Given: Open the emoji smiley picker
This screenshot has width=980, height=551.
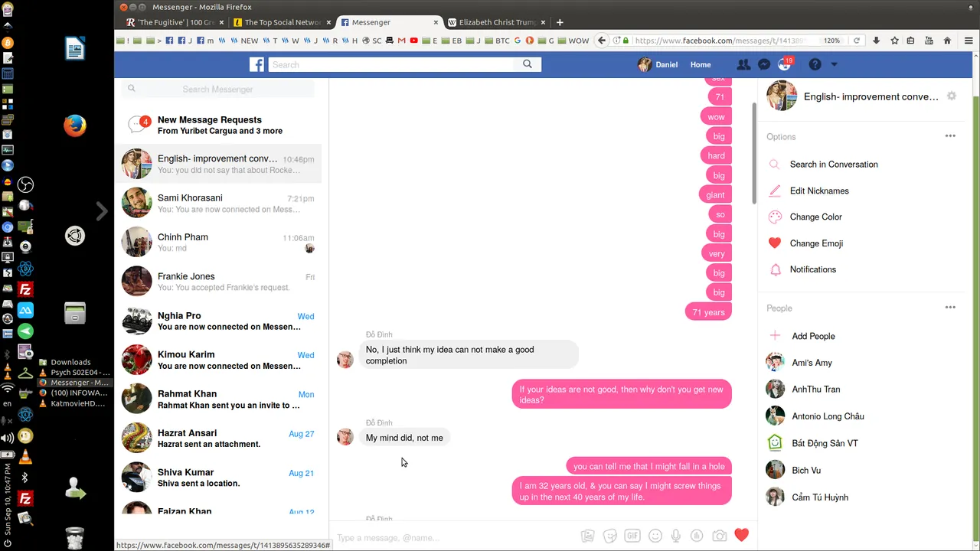Looking at the screenshot, I should click(x=655, y=536).
